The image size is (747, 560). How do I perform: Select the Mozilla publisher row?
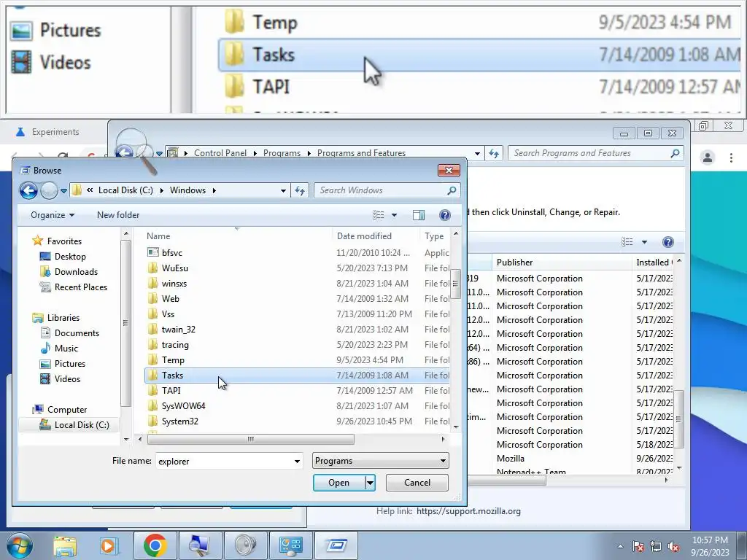point(510,459)
